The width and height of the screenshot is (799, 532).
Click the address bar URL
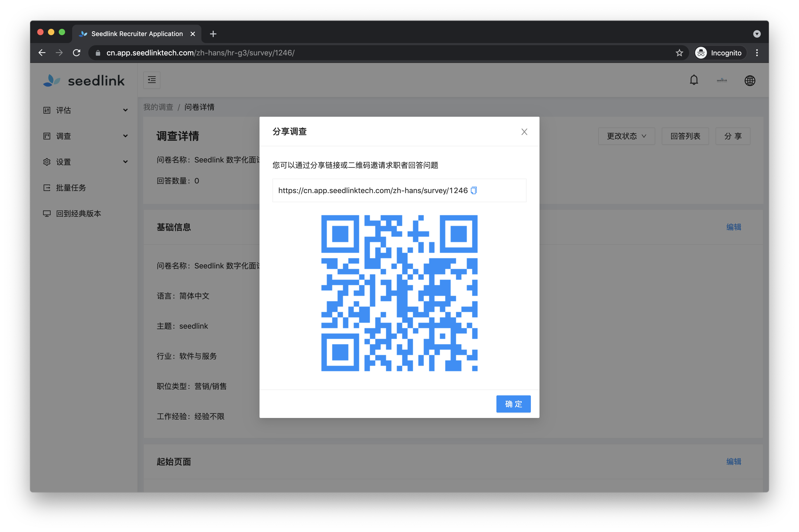[200, 53]
